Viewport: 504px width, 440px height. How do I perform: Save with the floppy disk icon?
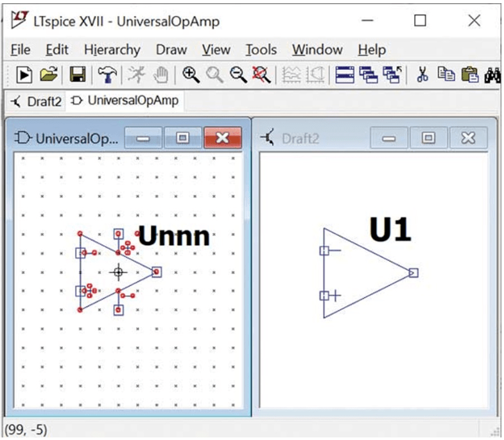(78, 75)
